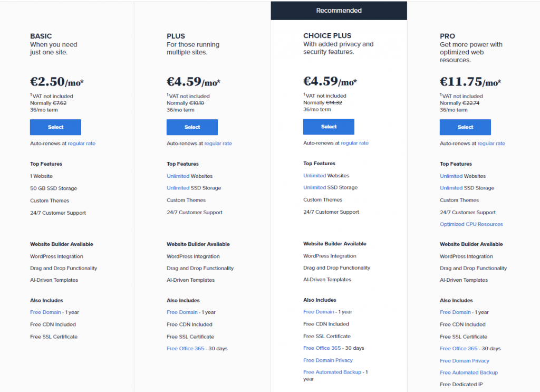Click Unlimited SSD Storage link in PLUS
Screen dimensions: 540x392
(x=178, y=188)
